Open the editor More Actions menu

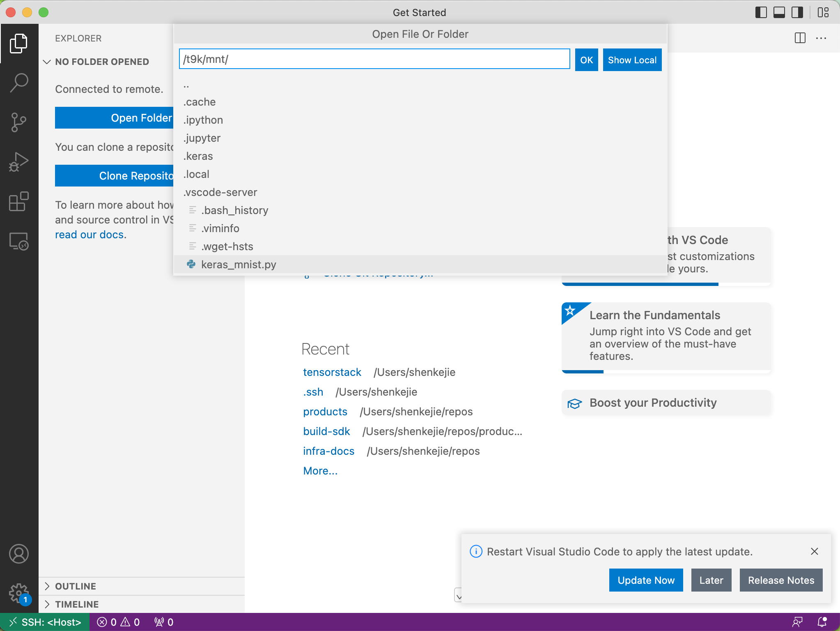pos(821,38)
